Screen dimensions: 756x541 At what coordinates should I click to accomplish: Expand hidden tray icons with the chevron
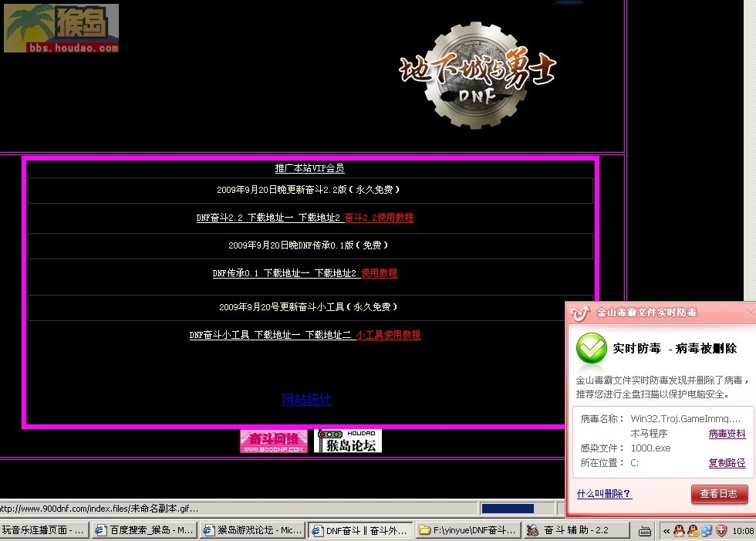[x=667, y=531]
